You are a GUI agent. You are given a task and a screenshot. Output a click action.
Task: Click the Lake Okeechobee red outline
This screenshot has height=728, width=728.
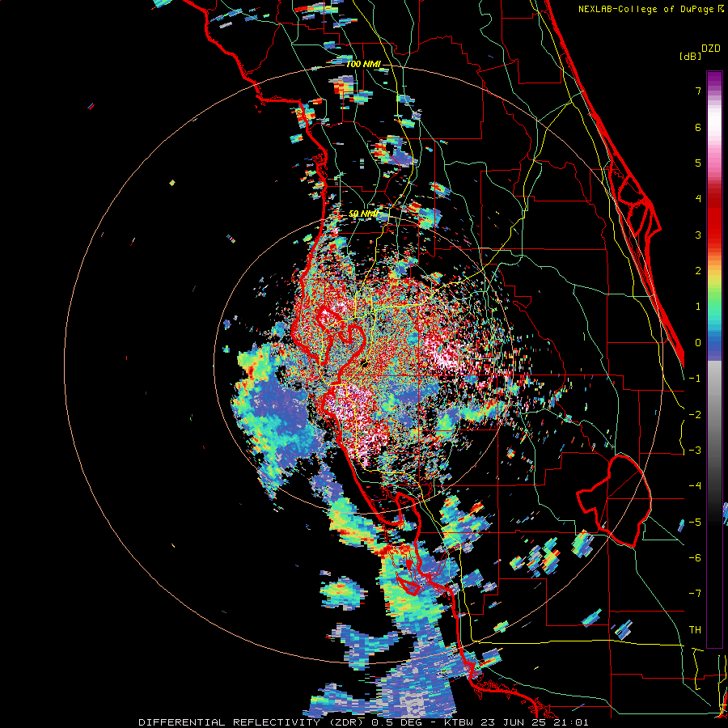pyautogui.click(x=614, y=501)
